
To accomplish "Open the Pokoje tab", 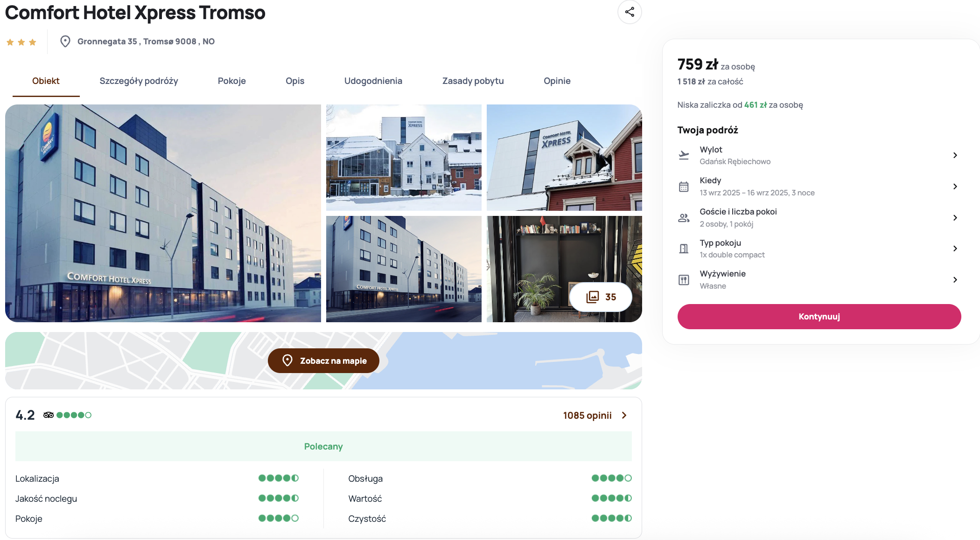I will [231, 81].
